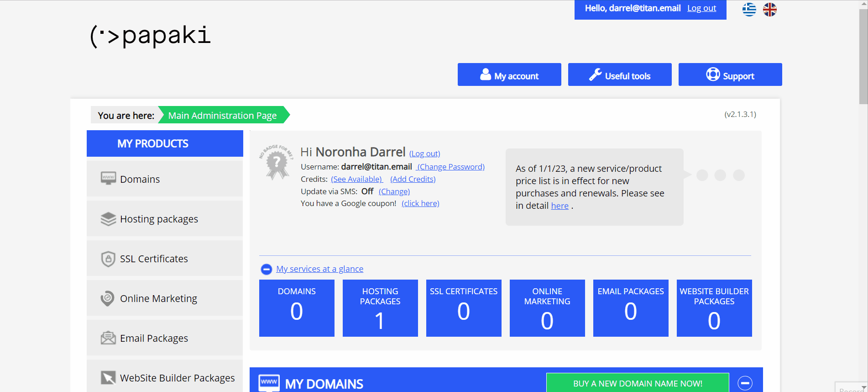Click the wrench icon on Useful tools
The width and height of the screenshot is (868, 392).
[x=595, y=74]
